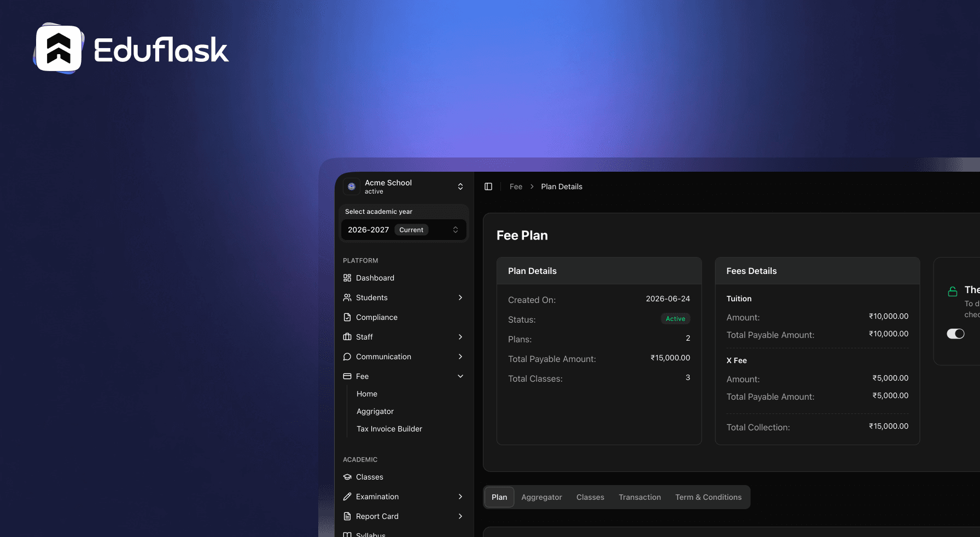The height and width of the screenshot is (537, 980).
Task: Open Tax Invoice Builder menu item
Action: 389,429
